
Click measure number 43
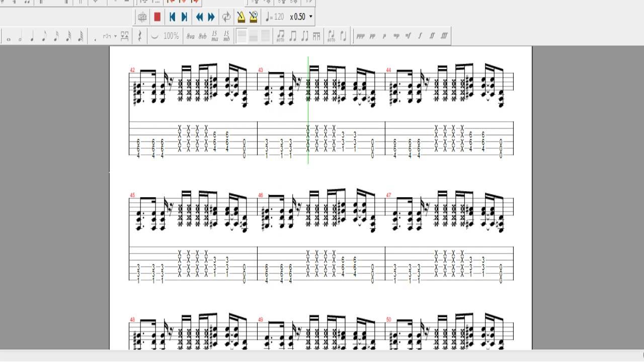[261, 70]
